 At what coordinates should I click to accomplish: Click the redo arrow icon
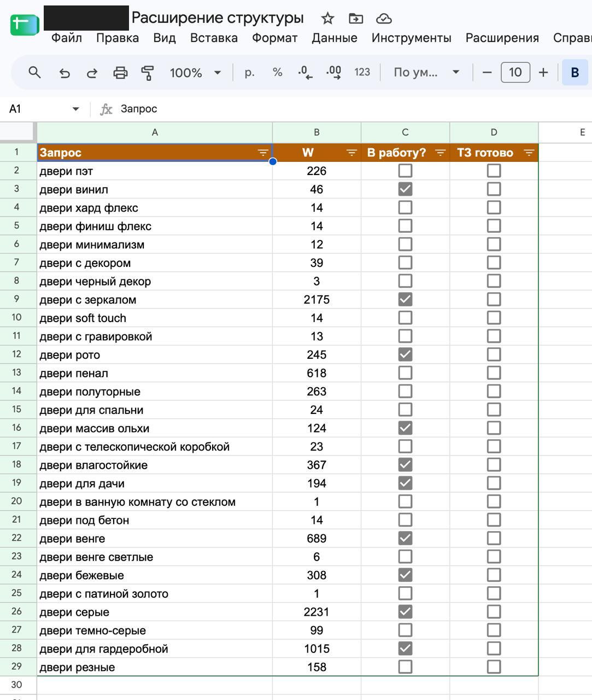click(92, 73)
